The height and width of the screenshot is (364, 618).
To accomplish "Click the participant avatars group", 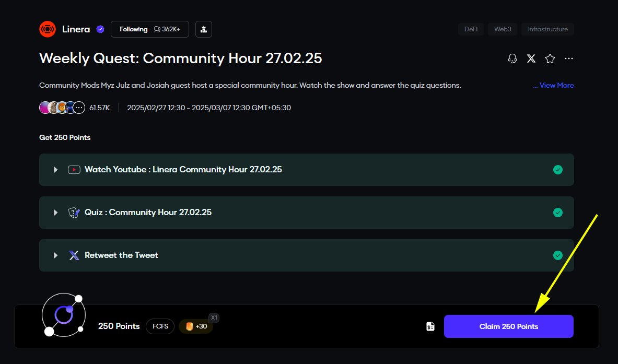I will pyautogui.click(x=62, y=108).
